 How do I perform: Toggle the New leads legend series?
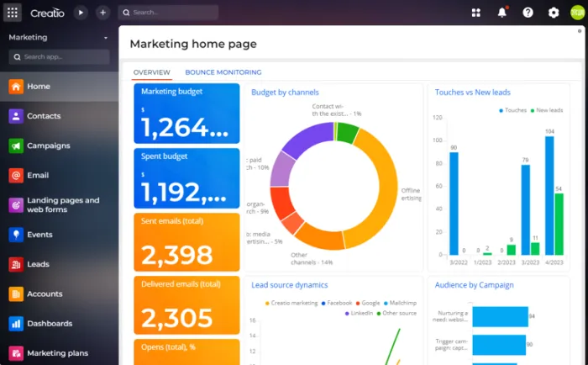tap(546, 110)
